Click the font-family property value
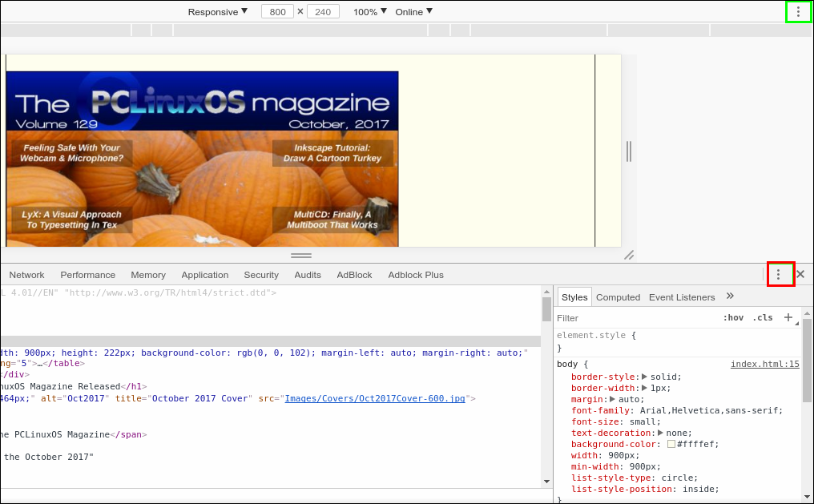The width and height of the screenshot is (814, 504). (708, 410)
